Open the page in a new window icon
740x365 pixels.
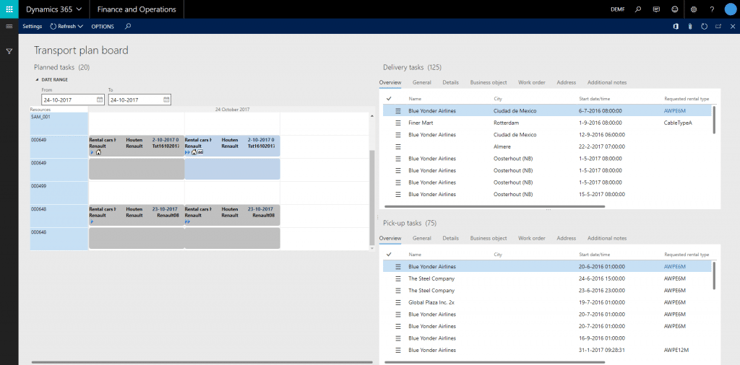[718, 26]
